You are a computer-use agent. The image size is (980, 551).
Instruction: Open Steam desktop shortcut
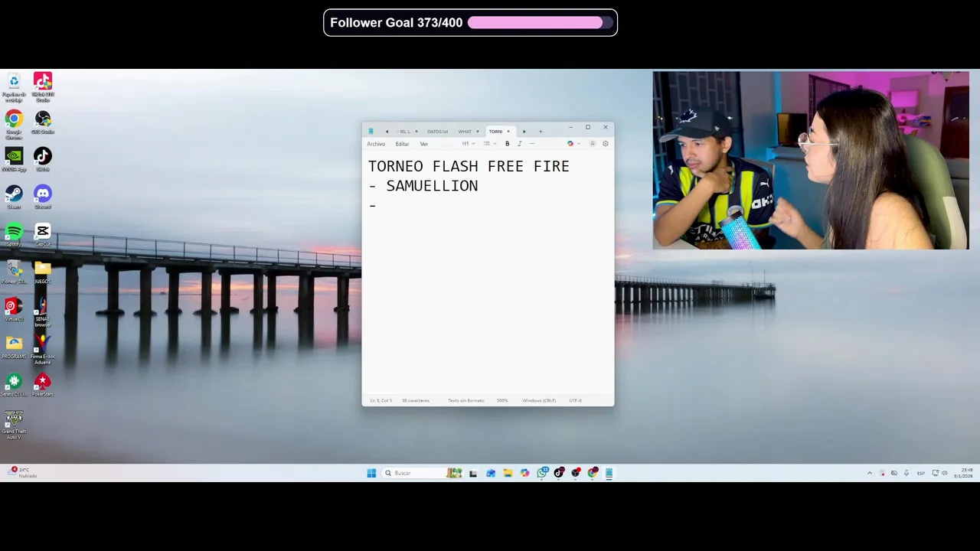point(14,197)
